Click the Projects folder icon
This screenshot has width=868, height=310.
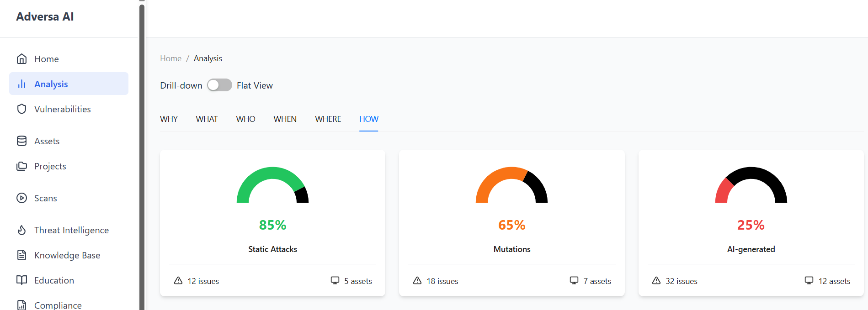click(21, 166)
